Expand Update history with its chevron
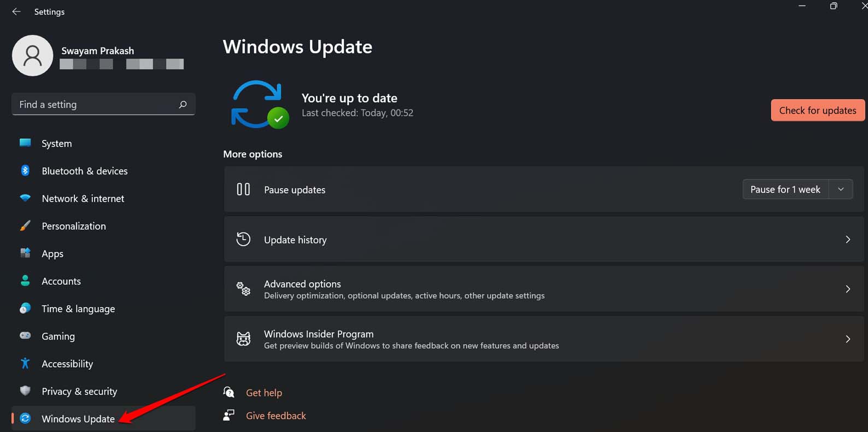The width and height of the screenshot is (868, 432). pos(848,240)
